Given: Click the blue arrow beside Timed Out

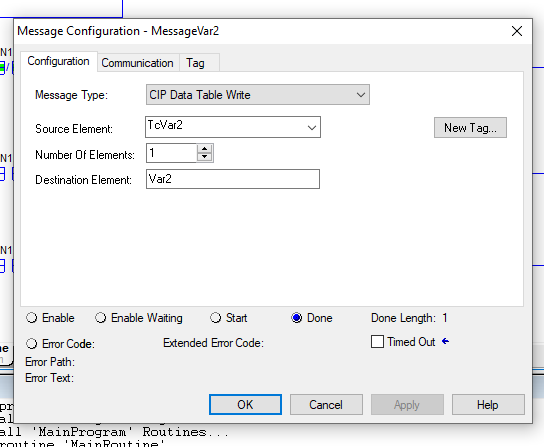Looking at the screenshot, I should pos(445,341).
